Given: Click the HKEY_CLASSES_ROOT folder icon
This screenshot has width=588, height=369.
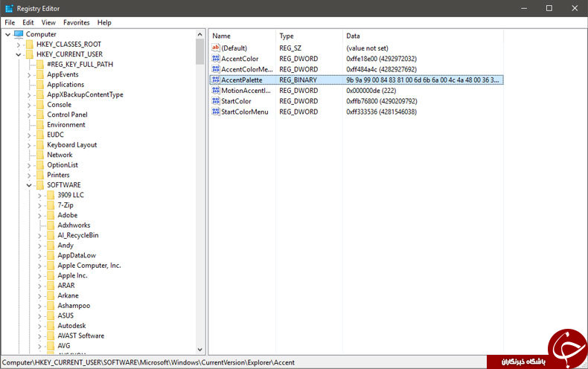Looking at the screenshot, I should coord(30,44).
